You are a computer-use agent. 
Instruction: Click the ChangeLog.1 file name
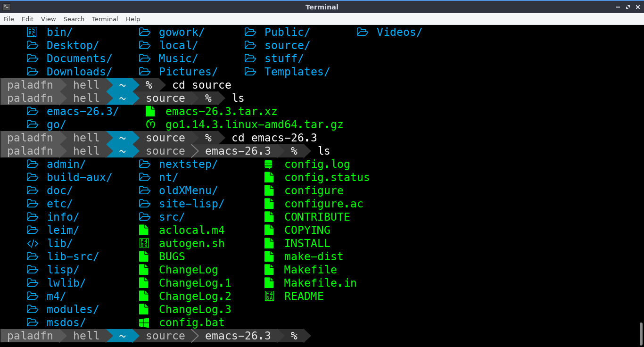195,283
